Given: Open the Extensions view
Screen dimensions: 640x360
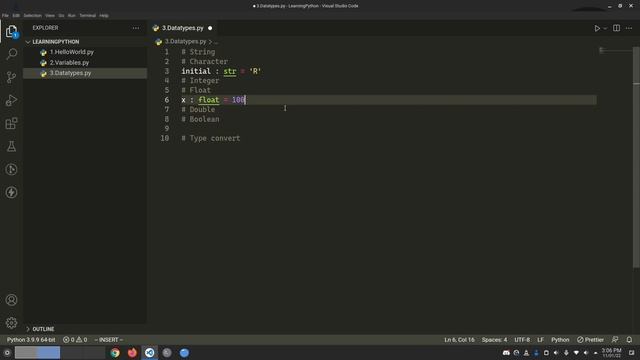Looking at the screenshot, I should tap(11, 123).
